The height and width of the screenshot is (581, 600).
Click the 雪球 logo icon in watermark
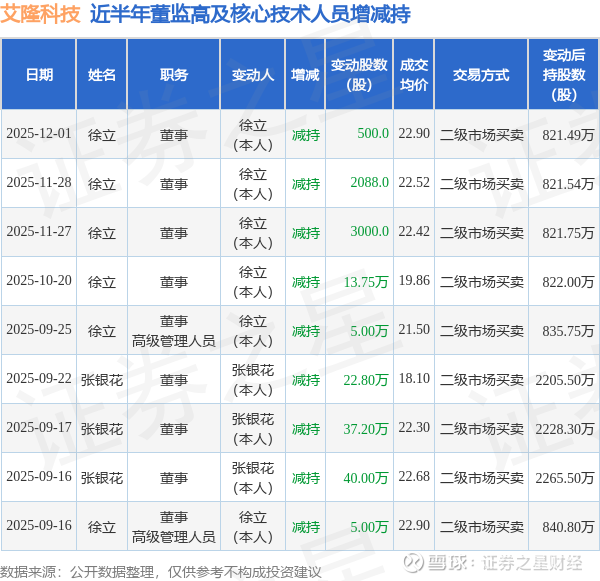coord(414,563)
